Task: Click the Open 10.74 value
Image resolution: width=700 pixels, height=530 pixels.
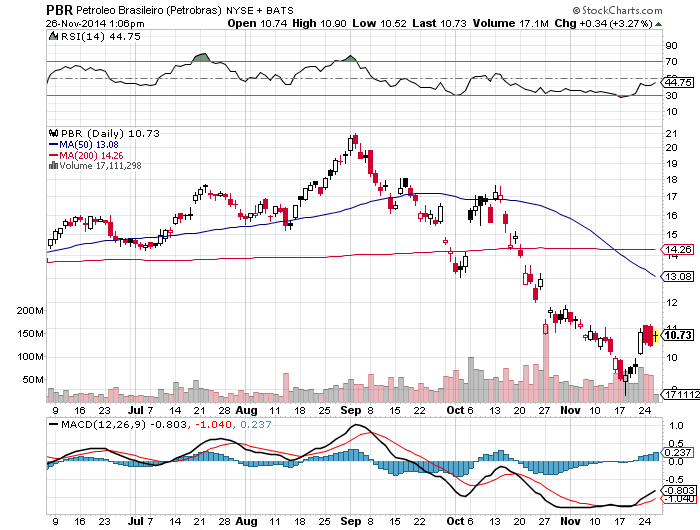Action: 257,24
